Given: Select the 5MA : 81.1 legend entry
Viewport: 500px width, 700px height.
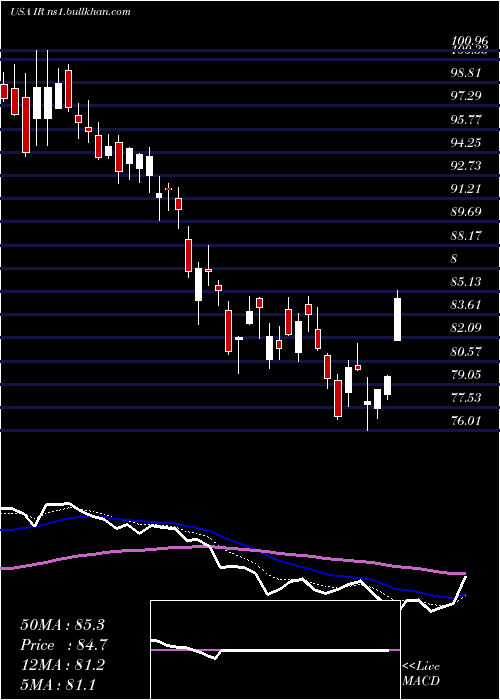Looking at the screenshot, I should (x=58, y=684).
